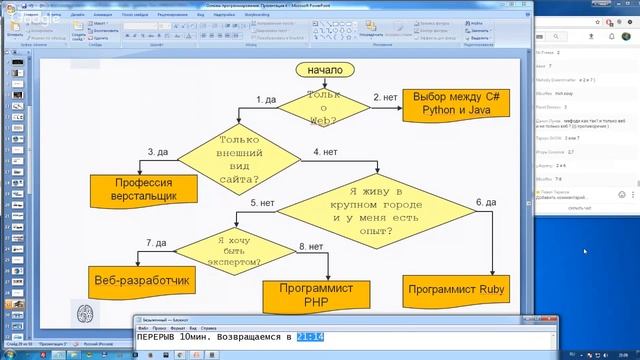
Task: Toggle align right in paragraph group
Action: (x=220, y=36)
